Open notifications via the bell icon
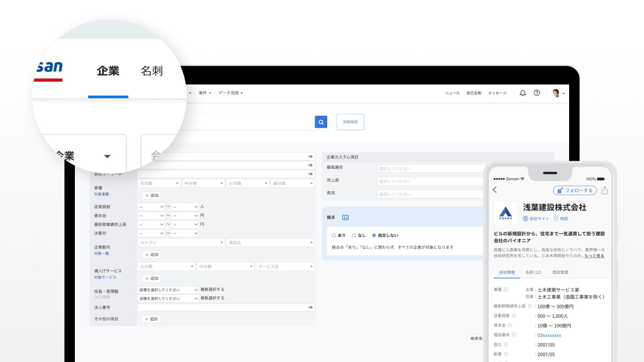The image size is (644, 362). (x=523, y=93)
